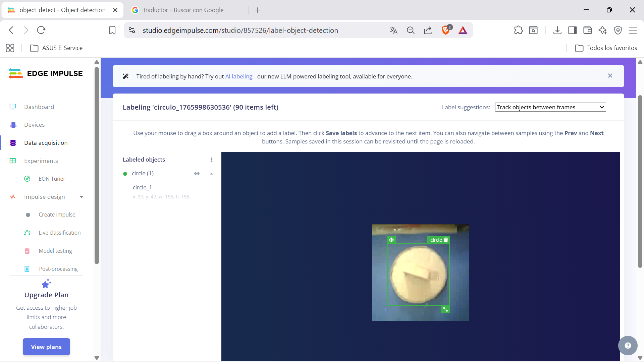The image size is (644, 362).
Task: Switch to the traductor Google tab
Action: coord(183,10)
